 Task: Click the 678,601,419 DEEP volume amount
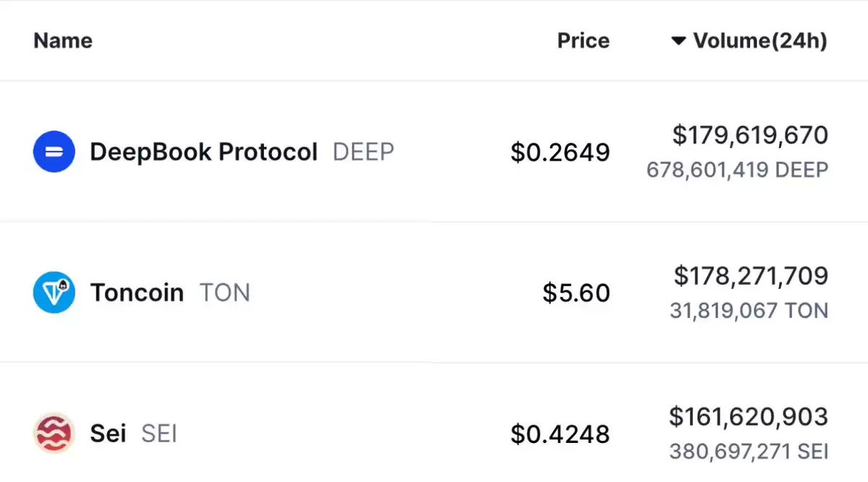[737, 170]
